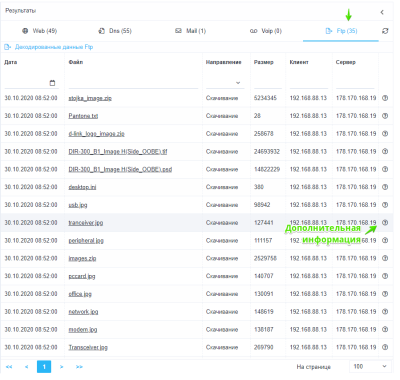Click the size filter field
400x380 pixels.
point(268,83)
